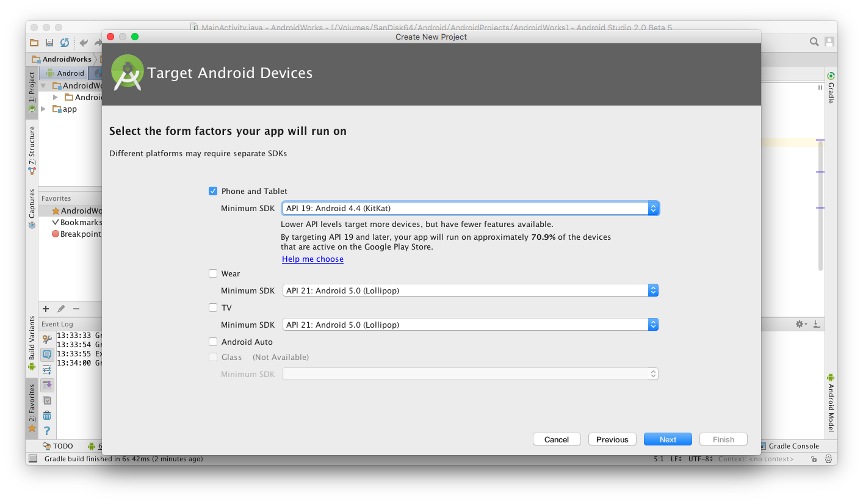Open the Wear Minimum SDK dropdown
Image resolution: width=863 pixels, height=504 pixels.
coord(470,290)
